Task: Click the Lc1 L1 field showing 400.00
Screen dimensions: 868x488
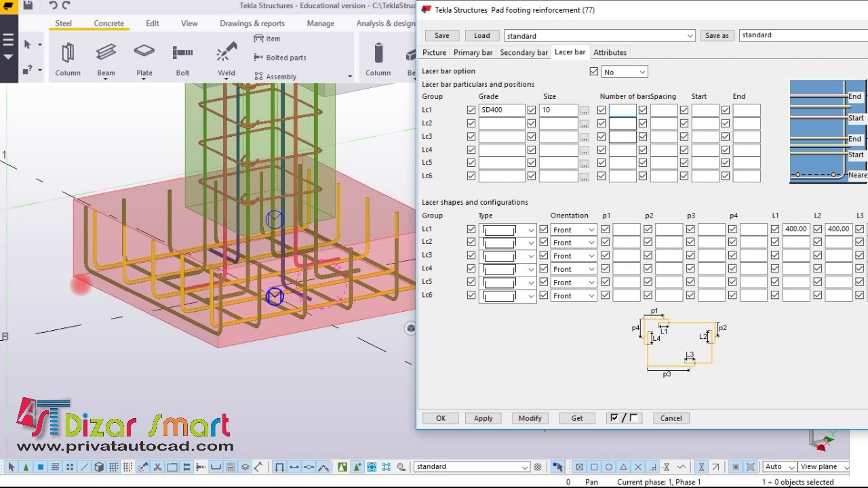Action: 795,230
